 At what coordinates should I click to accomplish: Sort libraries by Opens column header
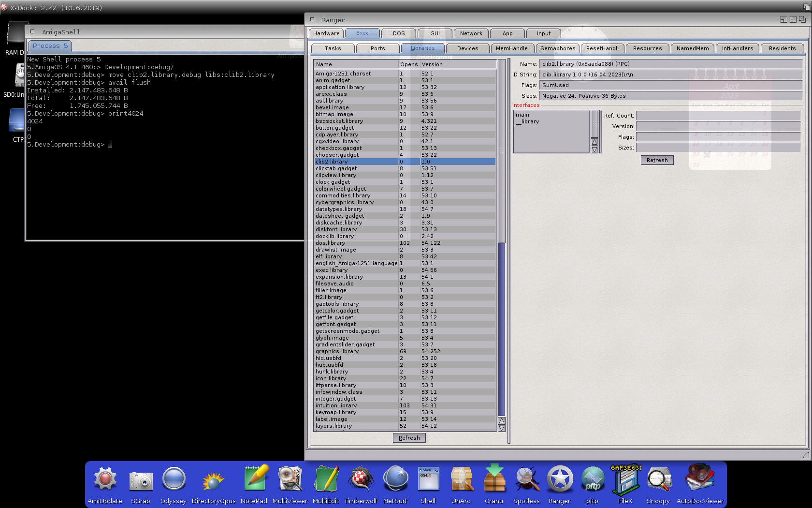pyautogui.click(x=409, y=64)
